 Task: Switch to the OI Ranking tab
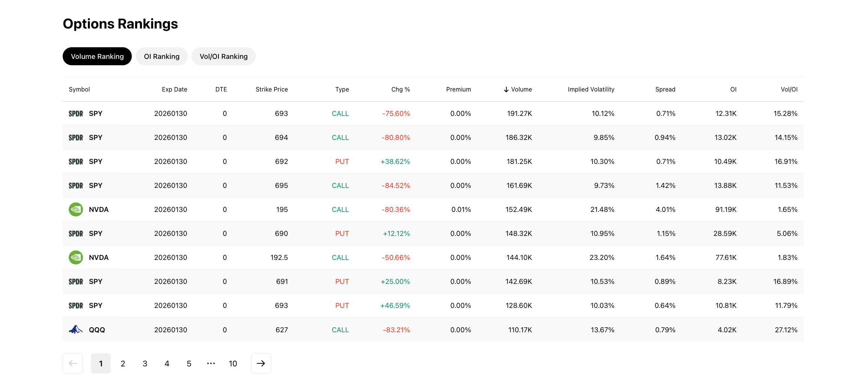(161, 57)
